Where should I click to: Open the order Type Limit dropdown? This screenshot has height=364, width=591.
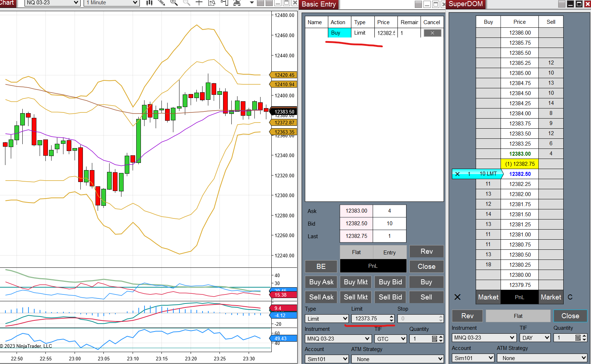(327, 319)
